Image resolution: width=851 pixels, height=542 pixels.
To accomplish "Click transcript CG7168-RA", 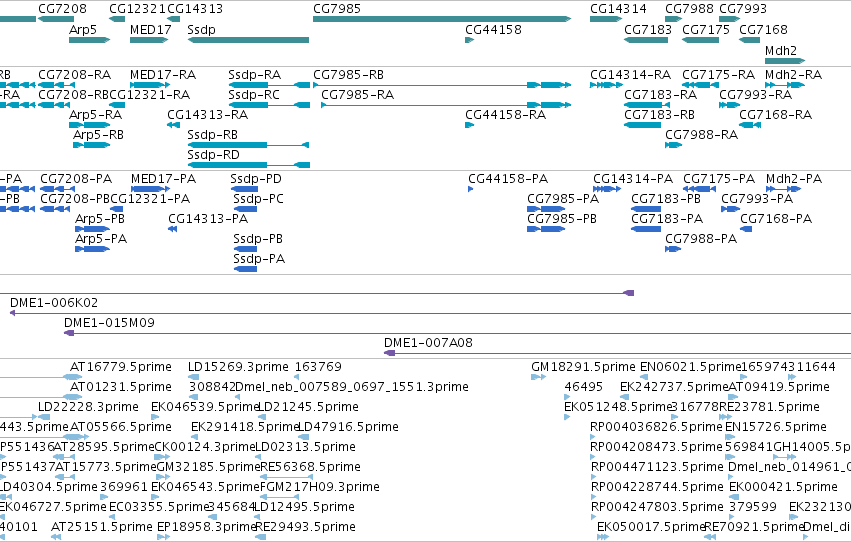I will (750, 125).
